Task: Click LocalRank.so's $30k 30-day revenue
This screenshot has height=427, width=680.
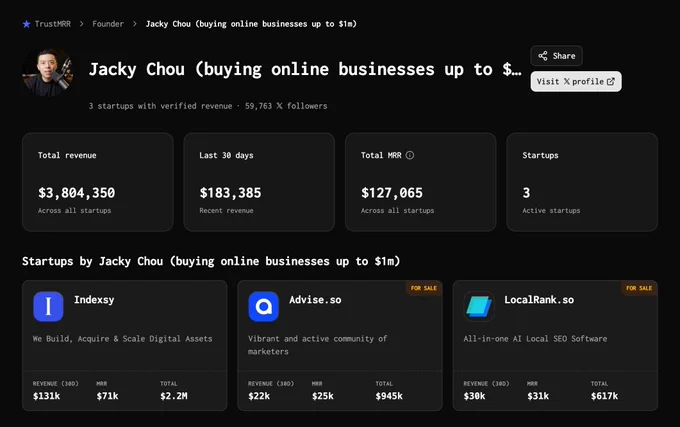Action: pos(474,396)
